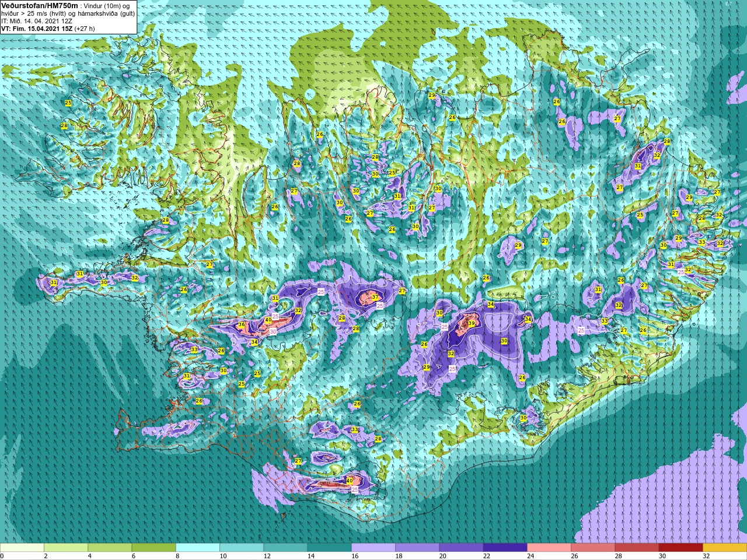The width and height of the screenshot is (747, 560).
Task: Click the 6–8 m/s olive green legend swatch
Action: point(153,548)
